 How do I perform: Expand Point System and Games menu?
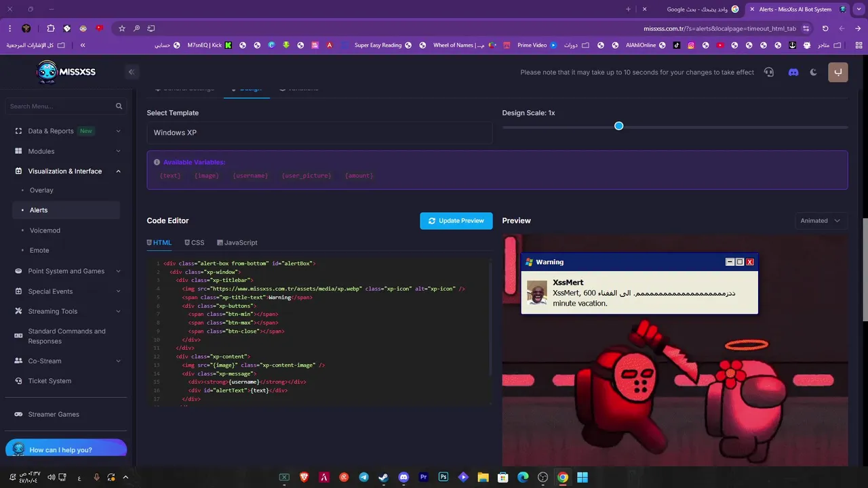click(x=68, y=271)
